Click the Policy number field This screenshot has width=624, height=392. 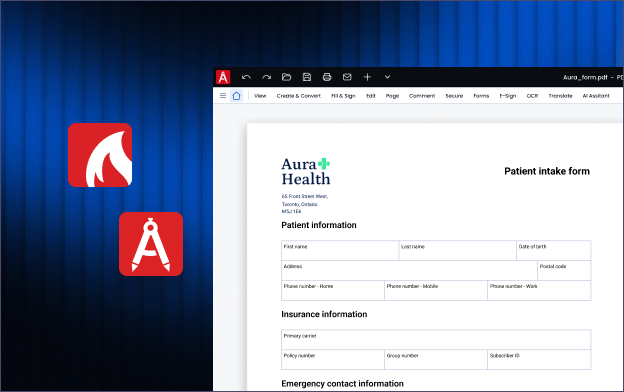tap(333, 359)
